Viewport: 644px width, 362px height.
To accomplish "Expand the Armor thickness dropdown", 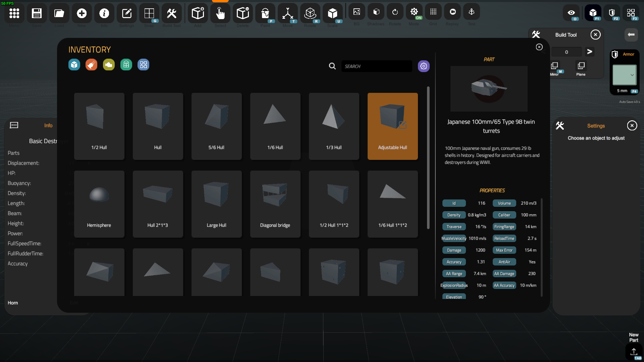I will click(625, 75).
